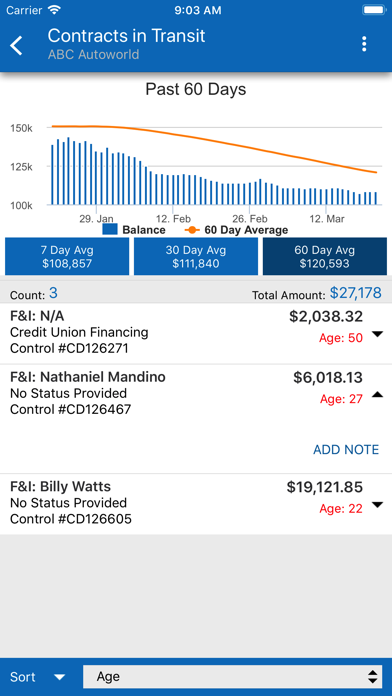392x696 pixels.
Task: Click the ADD NOTE link
Action: (346, 450)
